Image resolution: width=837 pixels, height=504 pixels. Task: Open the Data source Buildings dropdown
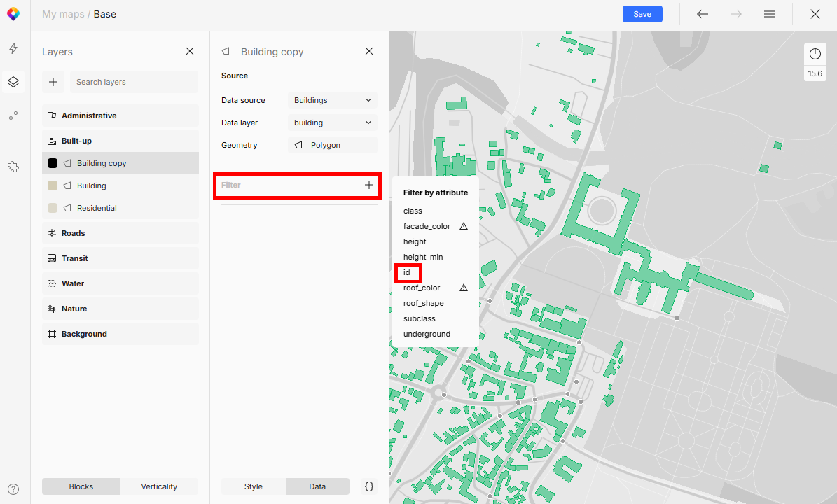[333, 100]
